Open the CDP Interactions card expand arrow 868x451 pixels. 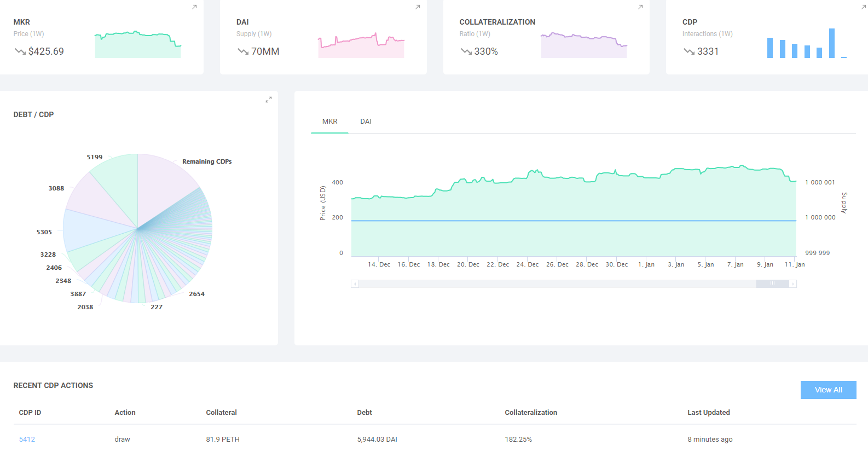point(864,7)
